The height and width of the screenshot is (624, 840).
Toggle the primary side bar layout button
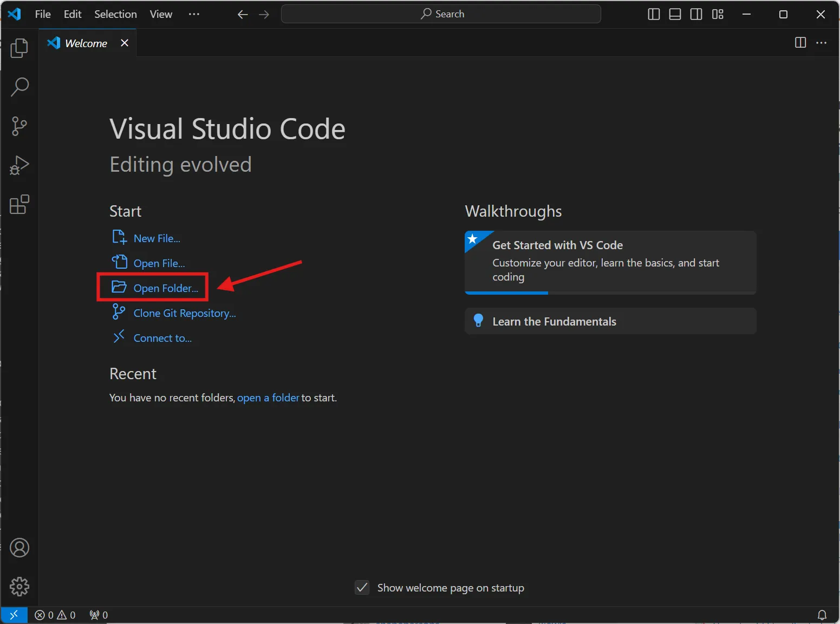tap(654, 14)
